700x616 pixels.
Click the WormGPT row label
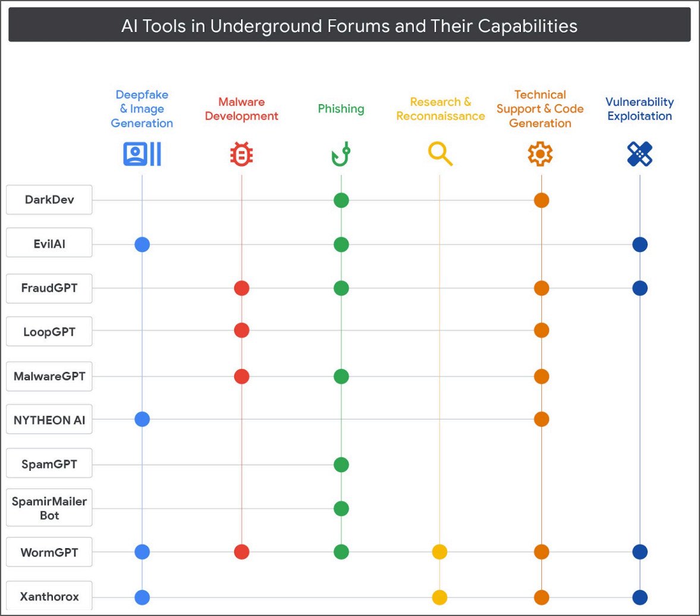point(49,552)
